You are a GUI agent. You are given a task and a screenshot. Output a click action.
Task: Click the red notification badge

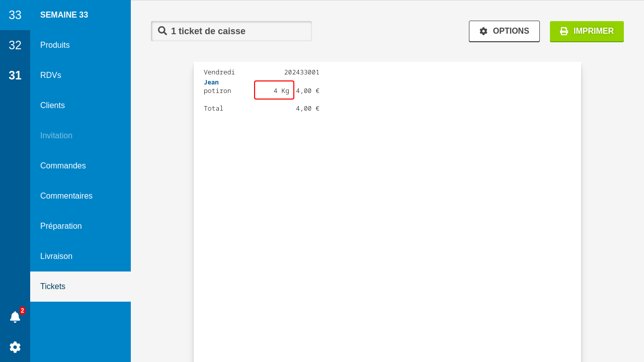[x=22, y=311]
